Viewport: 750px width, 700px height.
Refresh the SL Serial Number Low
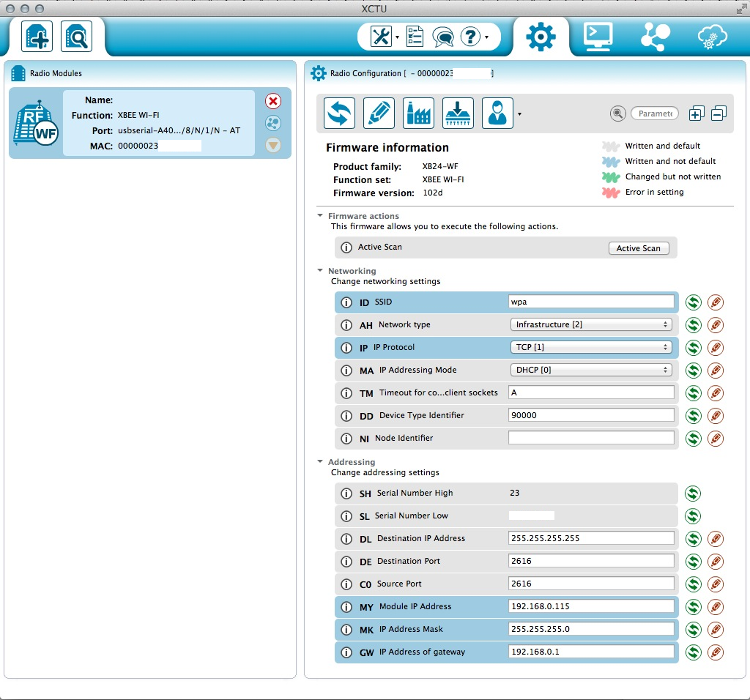pos(693,516)
